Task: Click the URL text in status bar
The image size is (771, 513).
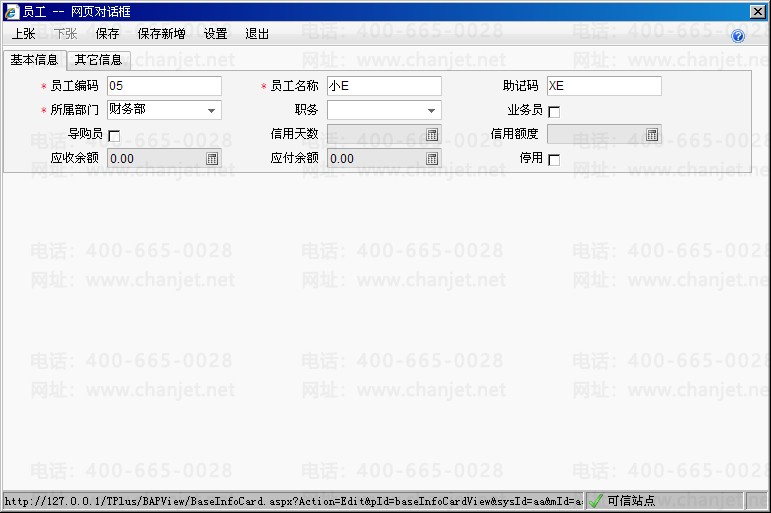Action: [294, 501]
